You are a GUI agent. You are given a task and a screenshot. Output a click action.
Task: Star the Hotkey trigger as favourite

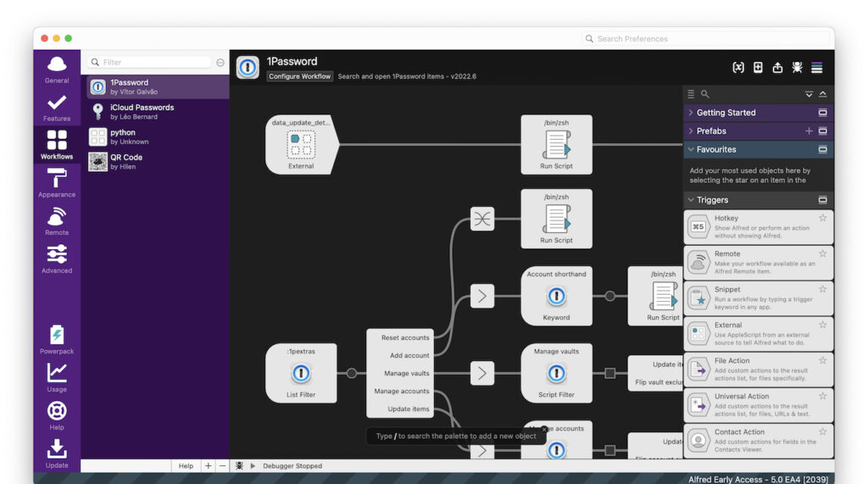coord(822,219)
